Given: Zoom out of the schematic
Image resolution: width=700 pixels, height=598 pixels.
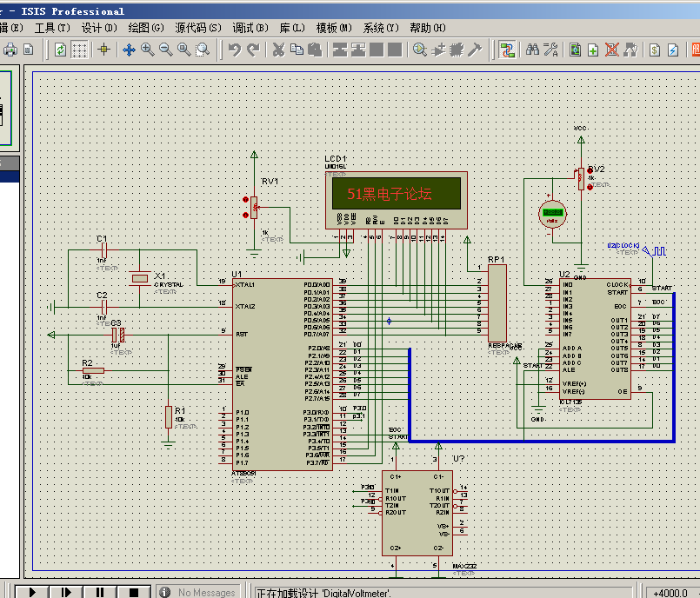Looking at the screenshot, I should pos(165,50).
